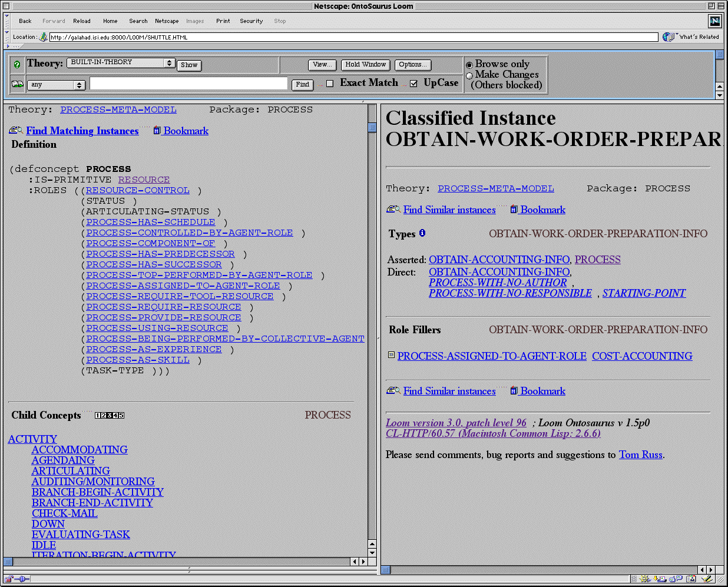Enable the Exact Match checkbox
This screenshot has height=587, width=728.
pyautogui.click(x=330, y=84)
